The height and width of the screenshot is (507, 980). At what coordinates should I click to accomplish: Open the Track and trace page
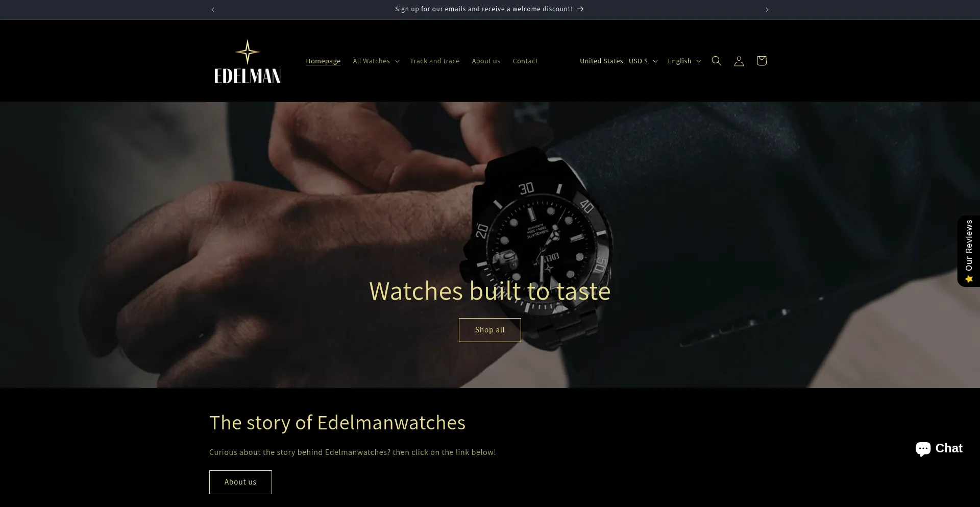point(434,61)
